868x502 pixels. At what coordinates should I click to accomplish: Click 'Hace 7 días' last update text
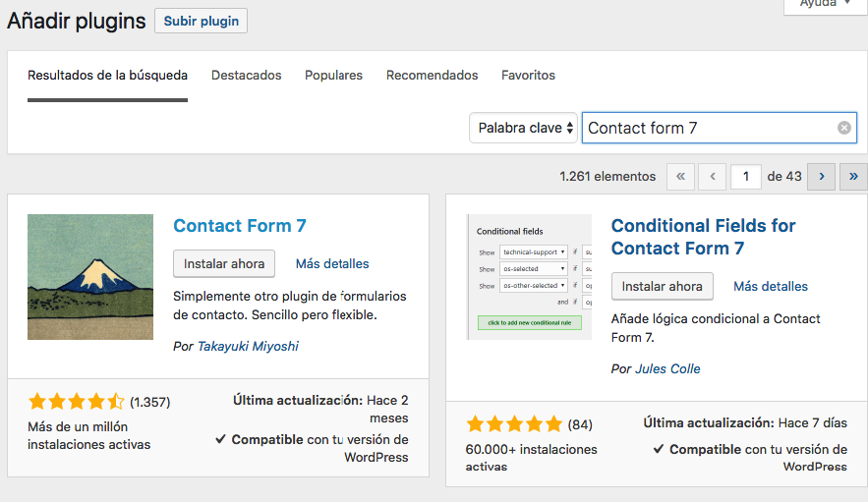coord(813,422)
